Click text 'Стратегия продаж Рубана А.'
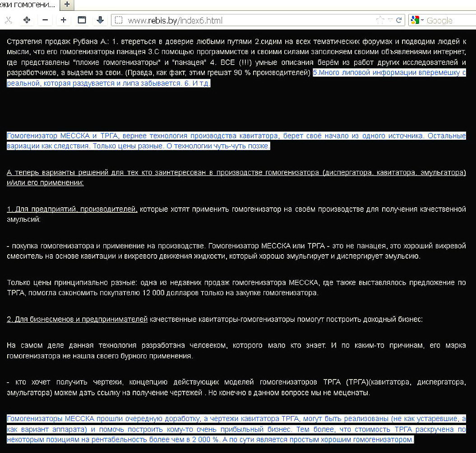The height and width of the screenshot is (453, 476). tap(58, 41)
